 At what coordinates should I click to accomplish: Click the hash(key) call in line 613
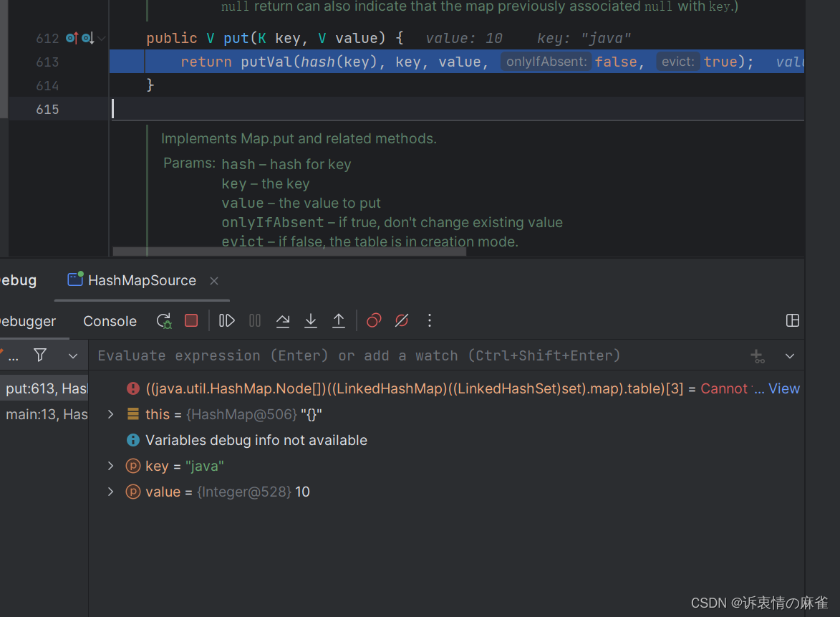pyautogui.click(x=339, y=62)
